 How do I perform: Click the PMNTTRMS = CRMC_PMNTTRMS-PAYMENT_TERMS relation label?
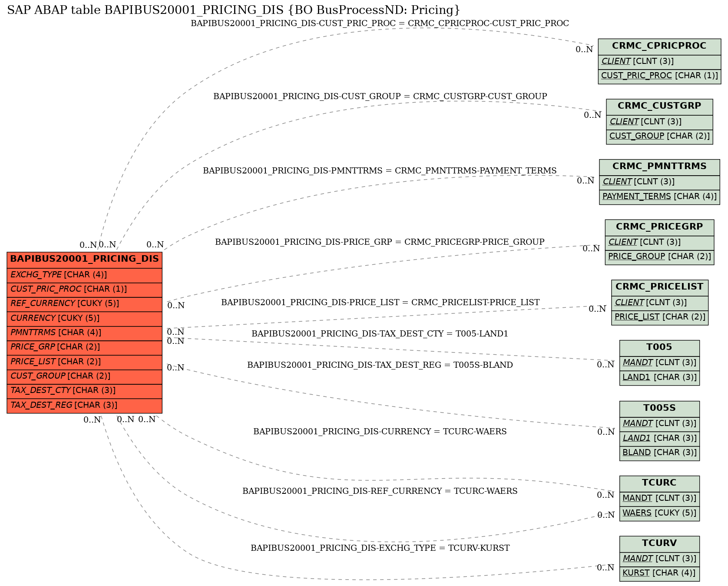click(380, 171)
